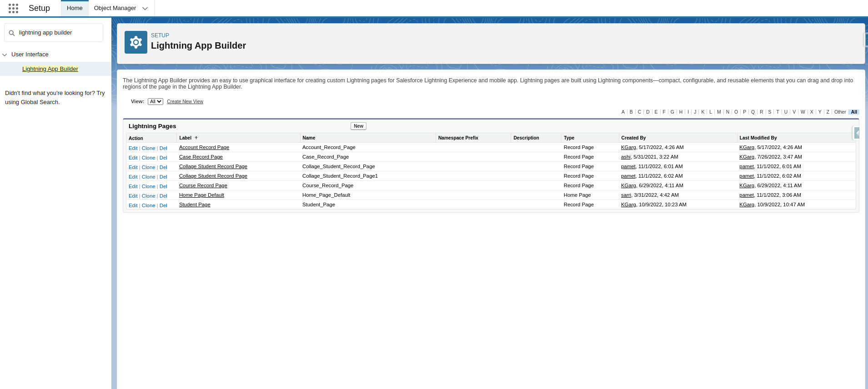868x389 pixels.
Task: Delete the Account Record Page
Action: [163, 148]
